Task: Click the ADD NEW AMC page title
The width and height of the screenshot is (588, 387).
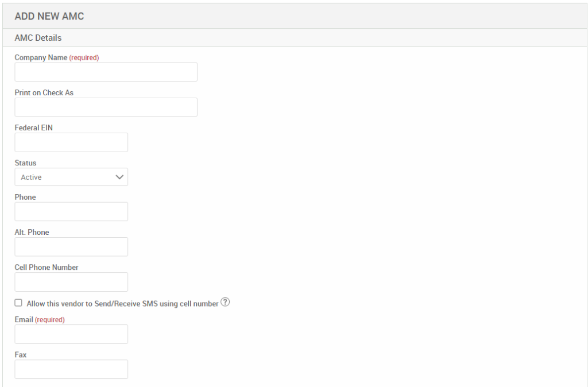Action: (x=49, y=16)
